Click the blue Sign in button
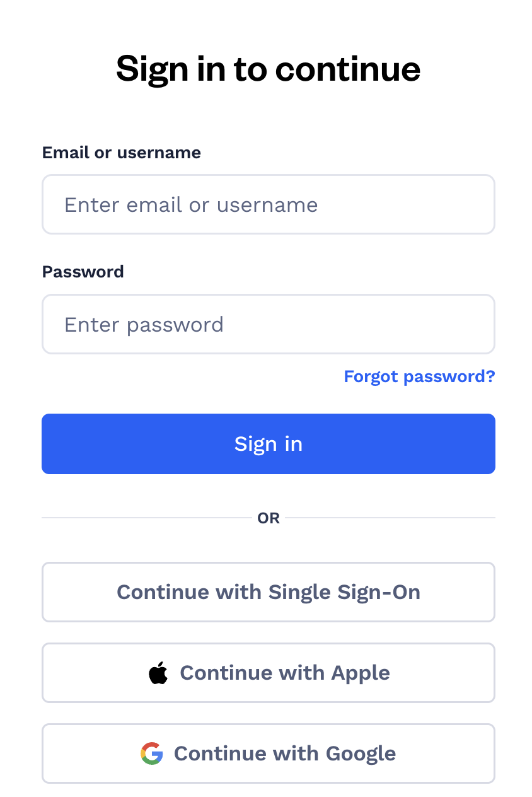This screenshot has width=532, height=797. coord(269,444)
